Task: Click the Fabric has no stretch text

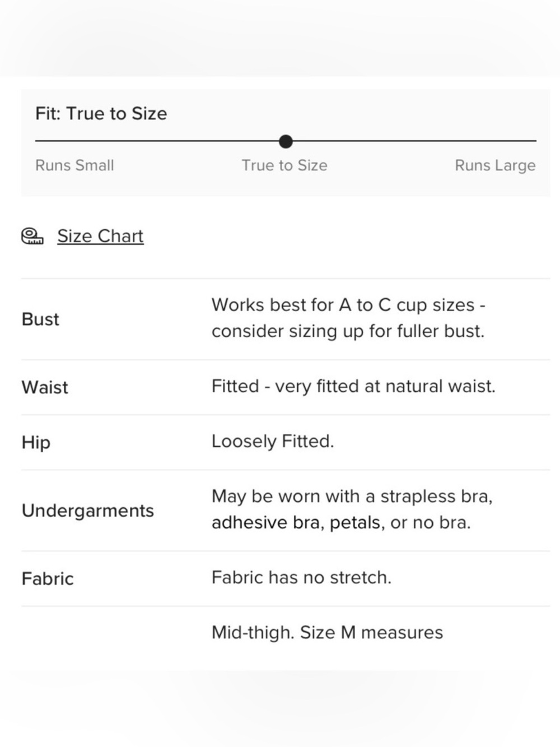Action: (x=301, y=577)
